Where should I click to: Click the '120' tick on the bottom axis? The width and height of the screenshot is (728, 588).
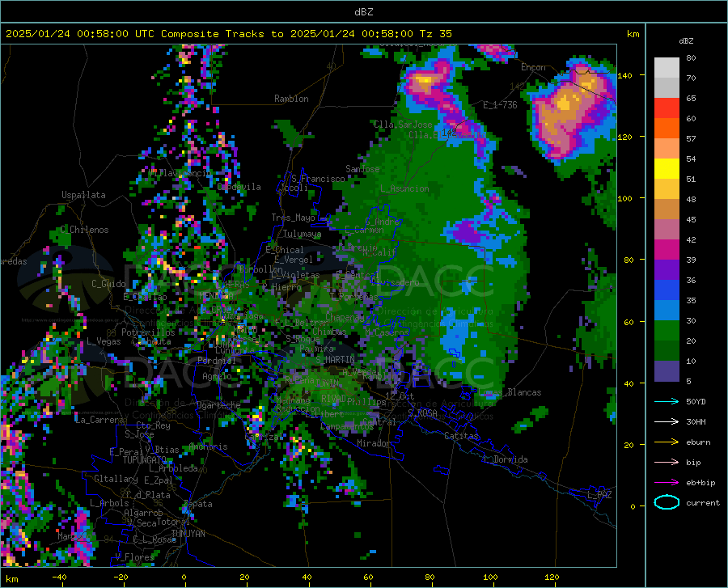(x=552, y=577)
